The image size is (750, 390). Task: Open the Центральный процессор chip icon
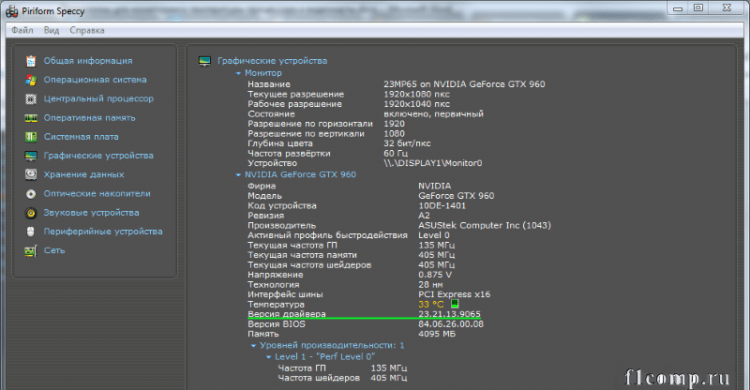pyautogui.click(x=31, y=99)
